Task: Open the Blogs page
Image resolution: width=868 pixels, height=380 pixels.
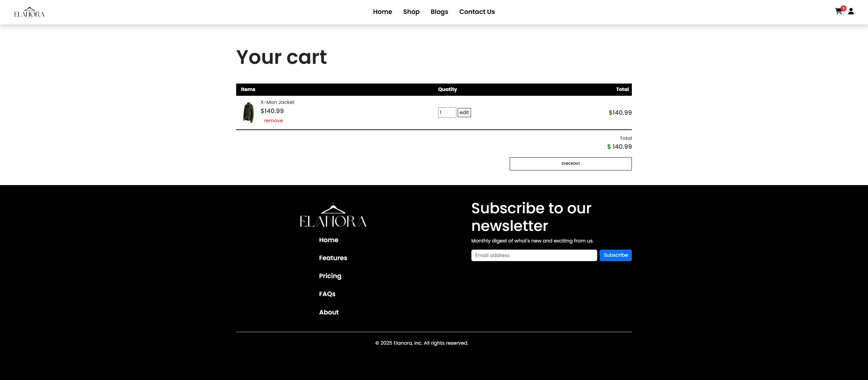Action: (439, 12)
